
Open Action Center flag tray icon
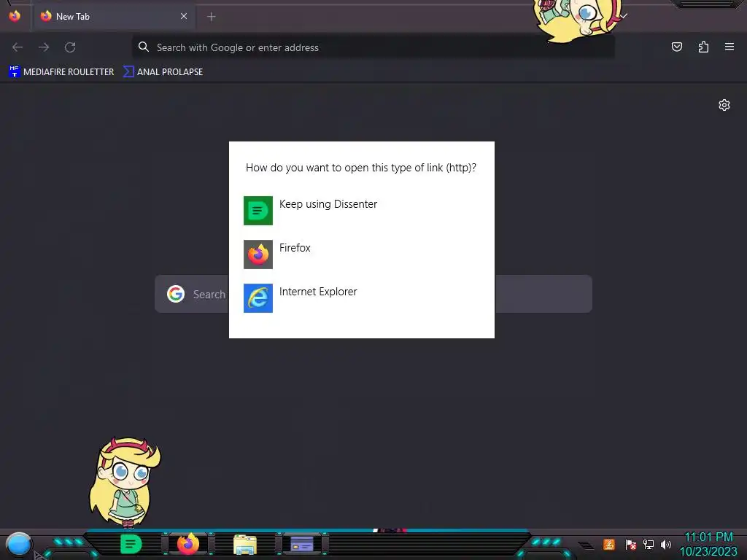click(631, 544)
